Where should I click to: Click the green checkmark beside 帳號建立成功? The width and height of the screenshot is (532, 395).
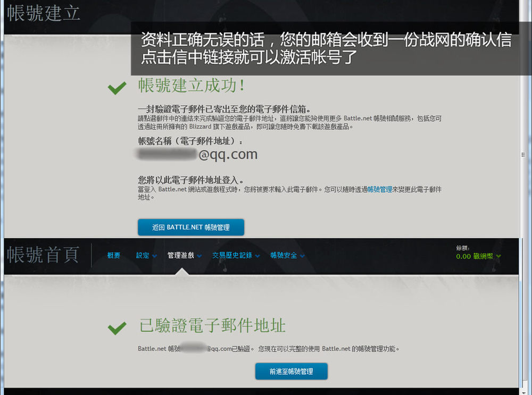117,88
